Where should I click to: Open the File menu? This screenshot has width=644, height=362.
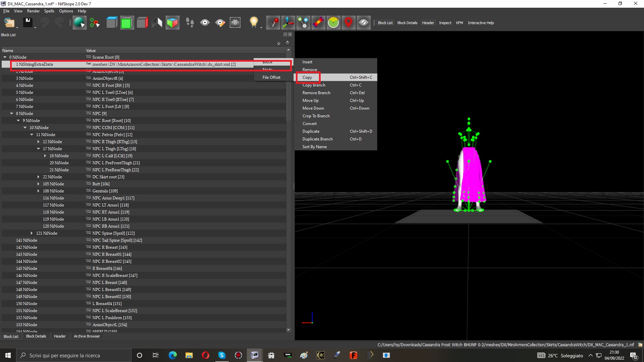click(x=6, y=11)
